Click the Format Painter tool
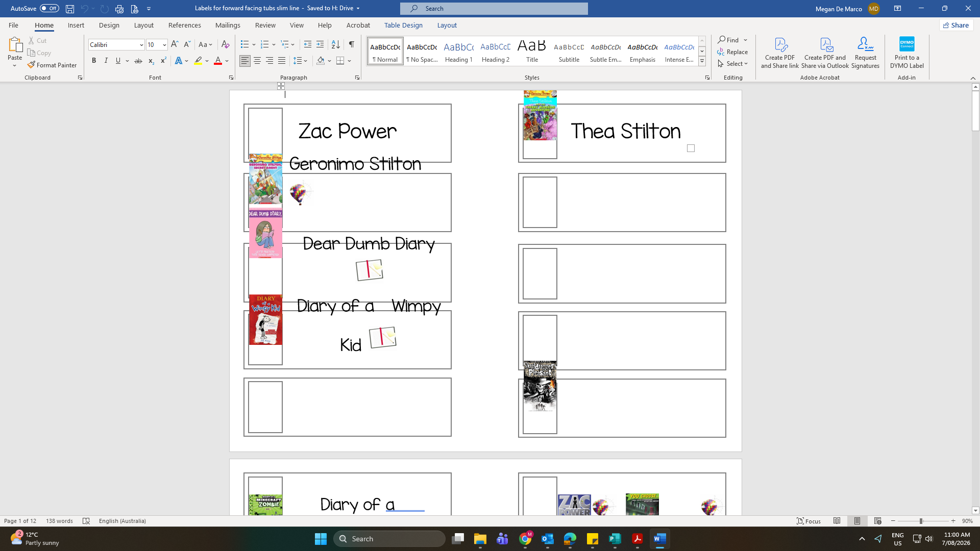This screenshot has height=551, width=980. (x=52, y=65)
